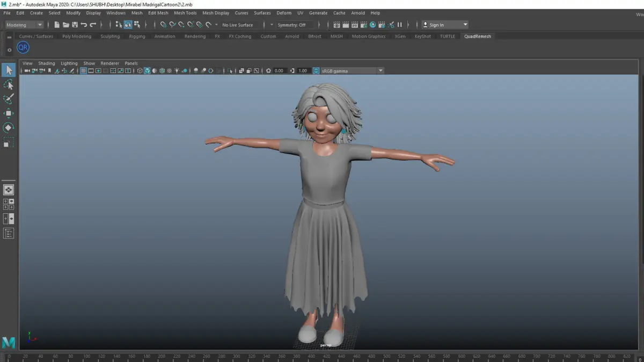Click the QuadRemesh QR shelf icon
This screenshot has width=644, height=362.
point(23,47)
